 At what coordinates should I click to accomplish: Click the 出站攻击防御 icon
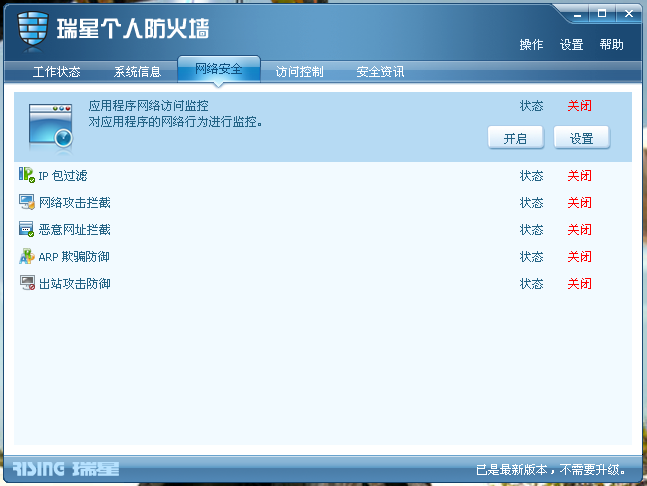point(27,283)
